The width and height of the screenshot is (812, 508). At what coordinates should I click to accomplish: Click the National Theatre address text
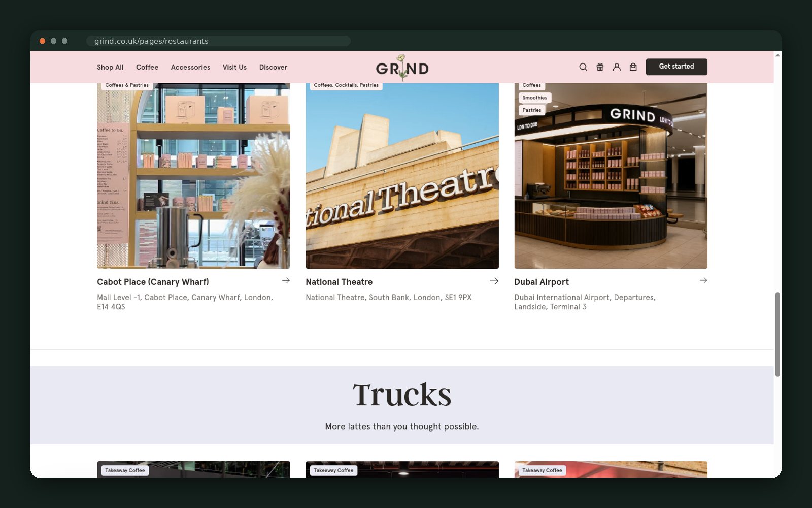tap(389, 298)
